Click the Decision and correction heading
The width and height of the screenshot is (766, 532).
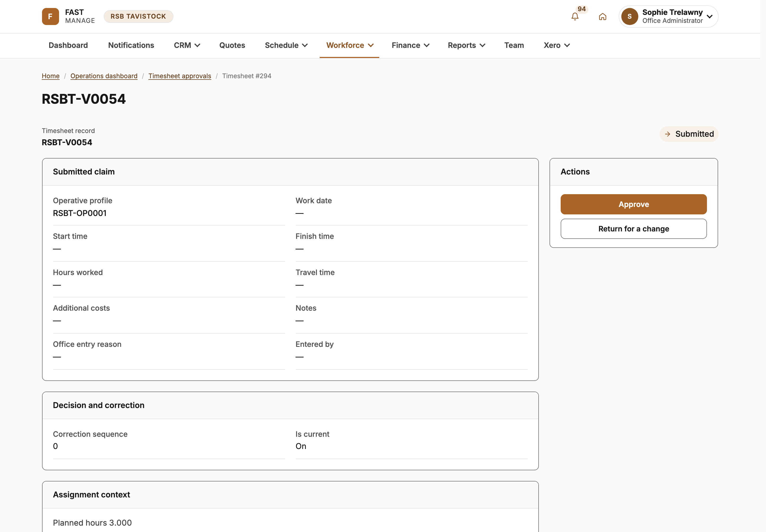99,405
